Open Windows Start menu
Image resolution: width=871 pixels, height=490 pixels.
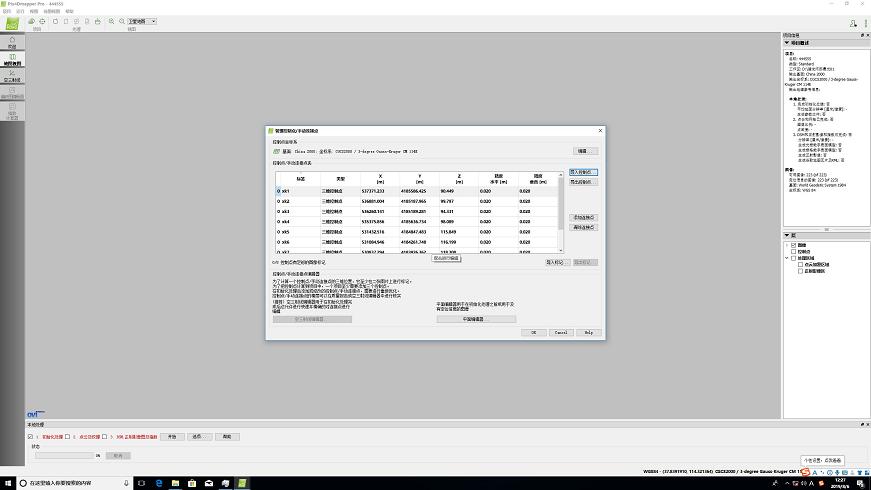[x=7, y=482]
